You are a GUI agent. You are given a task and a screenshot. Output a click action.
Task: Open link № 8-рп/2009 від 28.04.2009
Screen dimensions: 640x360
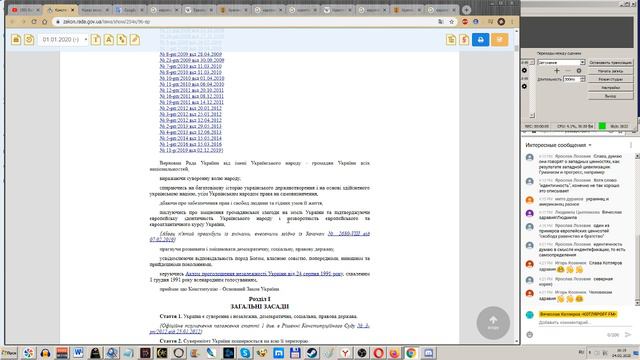(x=191, y=54)
